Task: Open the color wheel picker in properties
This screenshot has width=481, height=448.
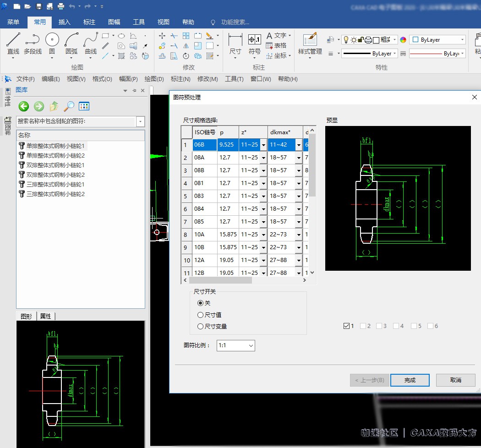Action: 403,40
